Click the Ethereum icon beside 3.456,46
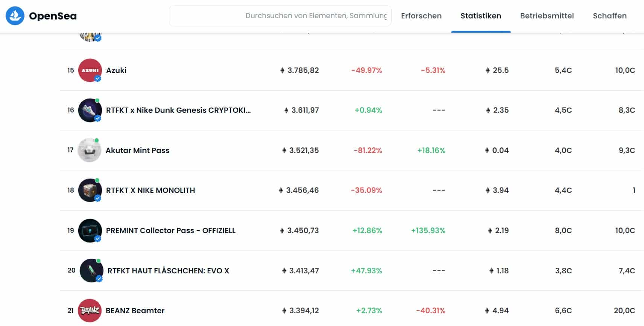The image size is (644, 326). click(x=281, y=190)
